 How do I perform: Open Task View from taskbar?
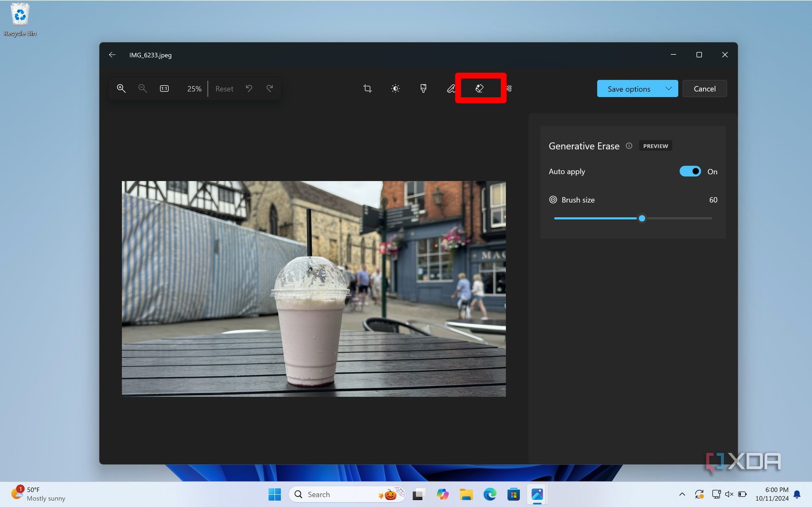418,494
